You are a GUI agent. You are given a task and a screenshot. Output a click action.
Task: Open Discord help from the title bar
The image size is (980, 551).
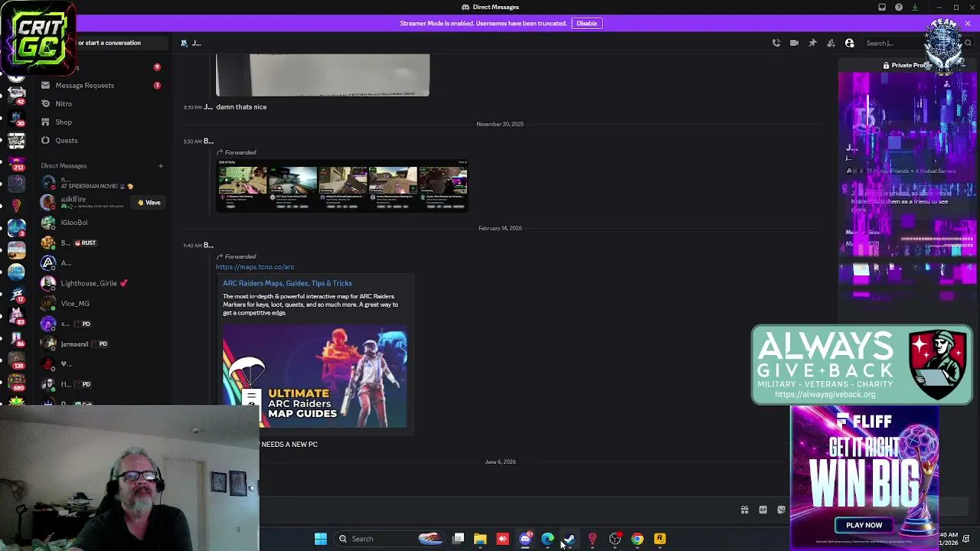[899, 7]
